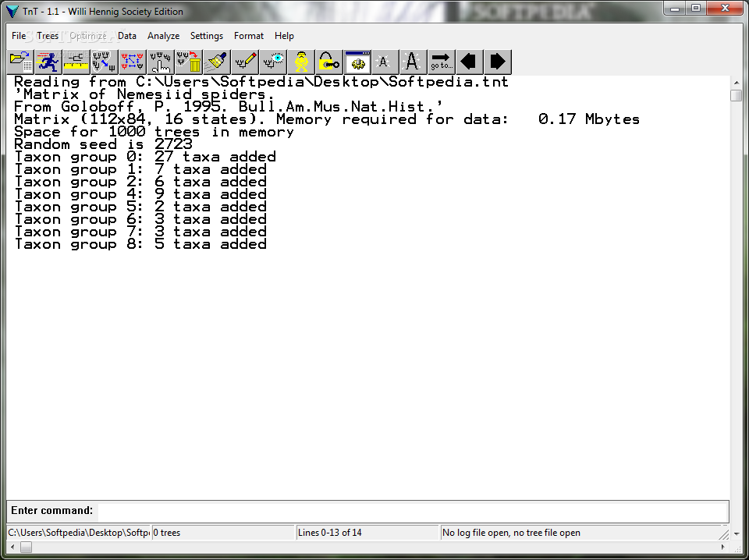Viewport: 749px width, 560px height.
Task: Click the vertical scrollbar up arrow
Action: click(x=736, y=82)
